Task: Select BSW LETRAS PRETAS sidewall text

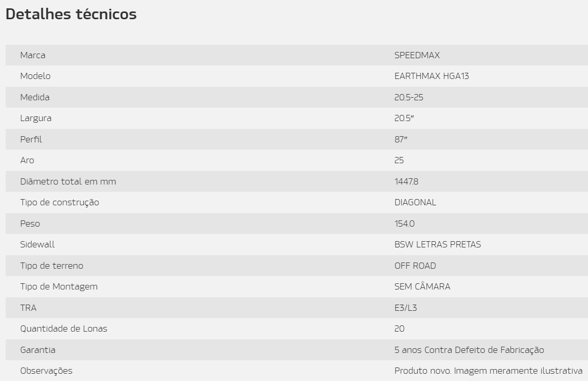Action: [438, 244]
